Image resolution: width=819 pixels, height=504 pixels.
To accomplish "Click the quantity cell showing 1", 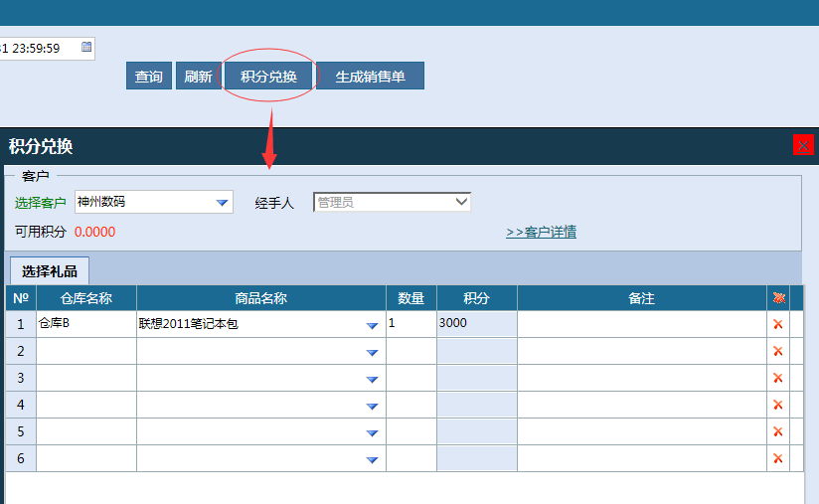I will [x=411, y=324].
